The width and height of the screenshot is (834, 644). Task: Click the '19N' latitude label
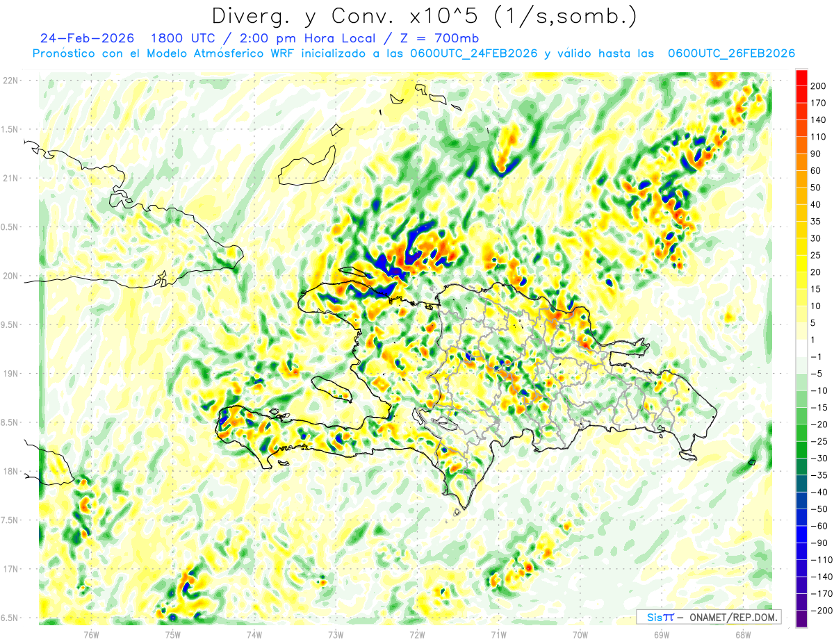pos(10,374)
